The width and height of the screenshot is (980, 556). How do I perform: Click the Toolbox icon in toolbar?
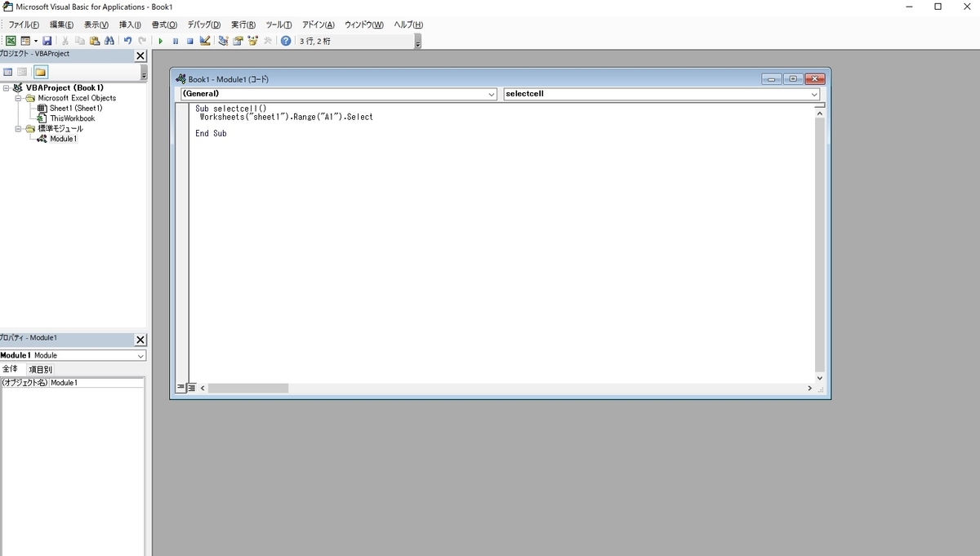click(267, 41)
